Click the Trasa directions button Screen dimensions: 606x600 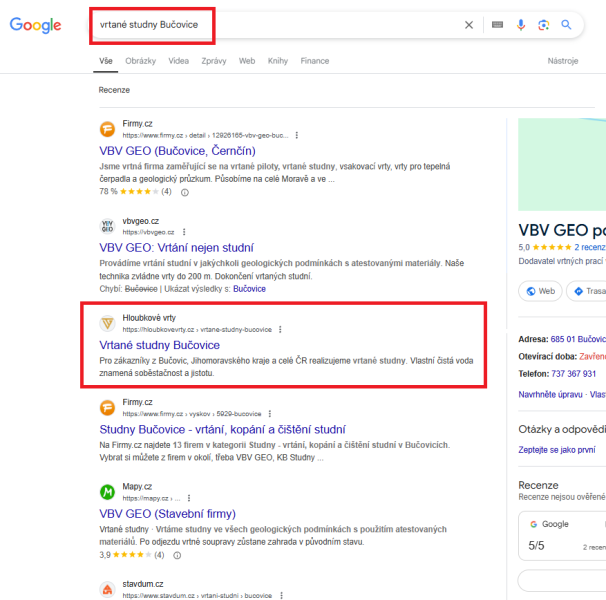tap(587, 291)
